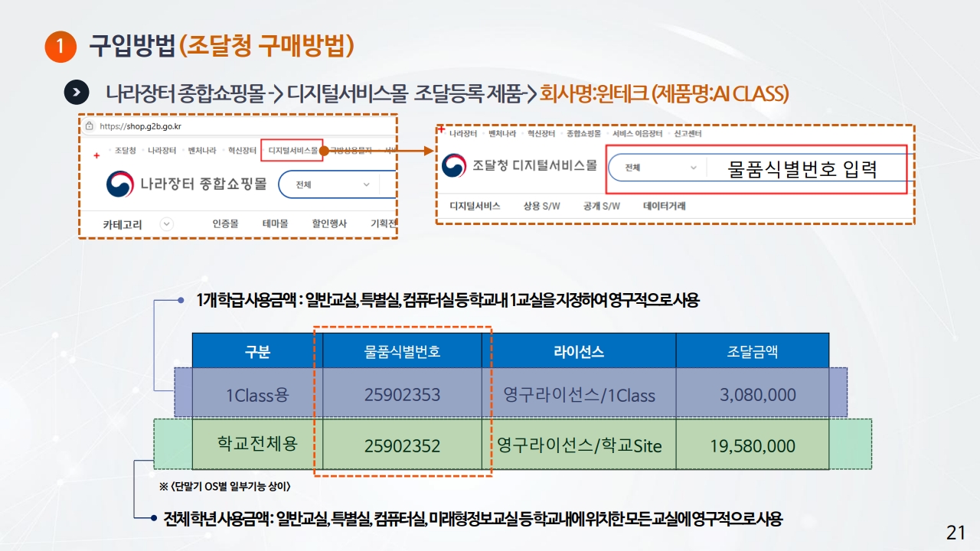The image size is (980, 551).
Task: Click the 나라장터 종합쇼핑몰 taegeuk logo
Action: 119,184
